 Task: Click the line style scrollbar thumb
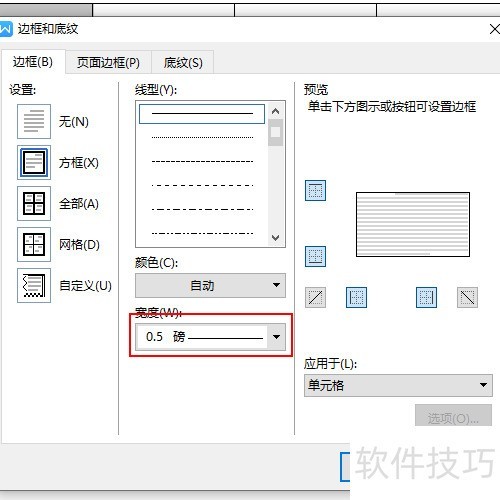[x=275, y=132]
